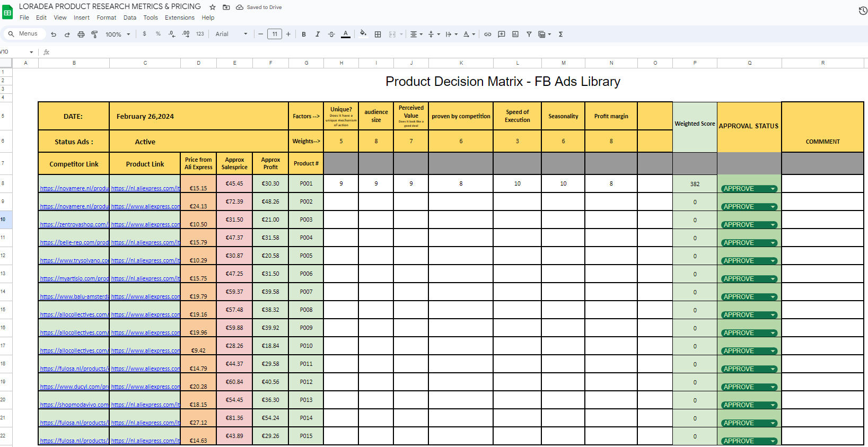868x447 pixels.
Task: Open the Insert menu
Action: [x=82, y=17]
